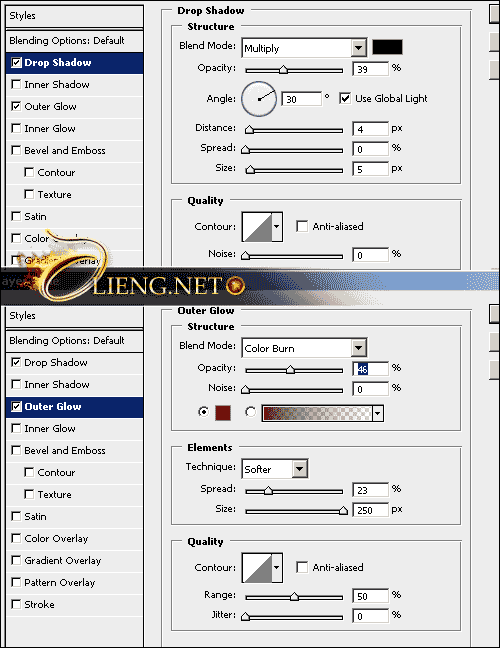
Task: Select the solid color radio button for glow
Action: click(x=203, y=412)
